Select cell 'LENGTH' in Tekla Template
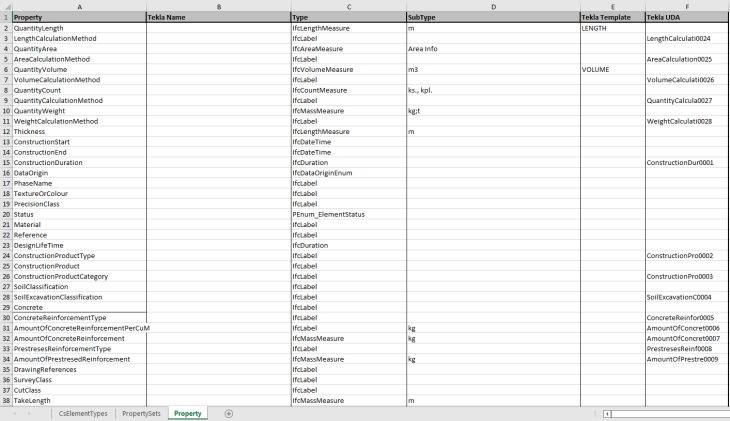Viewport: 730px width, 421px height. coord(613,28)
